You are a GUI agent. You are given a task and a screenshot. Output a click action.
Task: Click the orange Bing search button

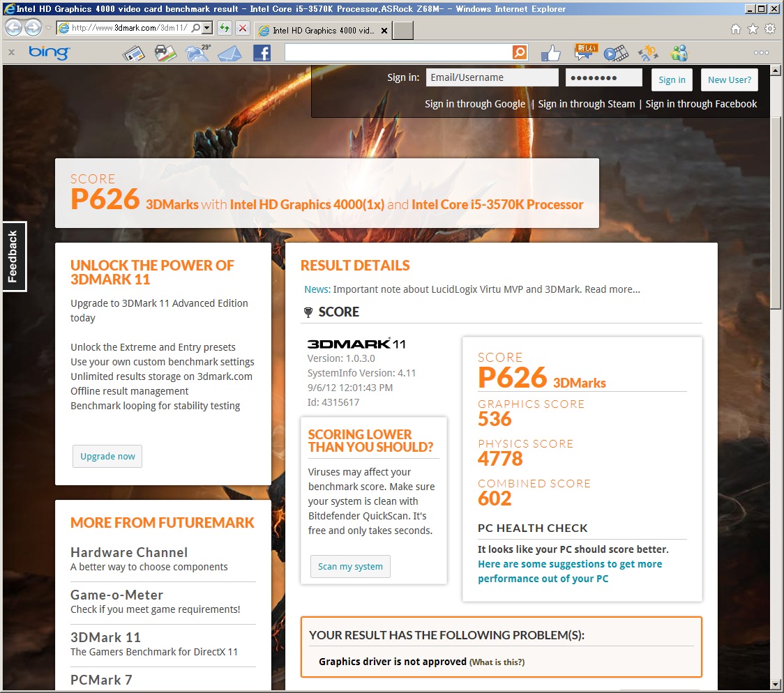pyautogui.click(x=520, y=52)
